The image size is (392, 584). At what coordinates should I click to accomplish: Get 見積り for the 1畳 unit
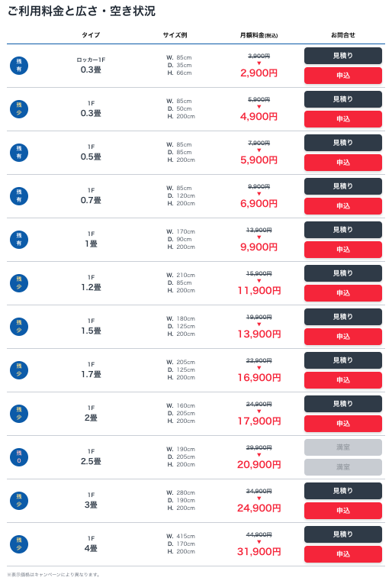pyautogui.click(x=343, y=230)
